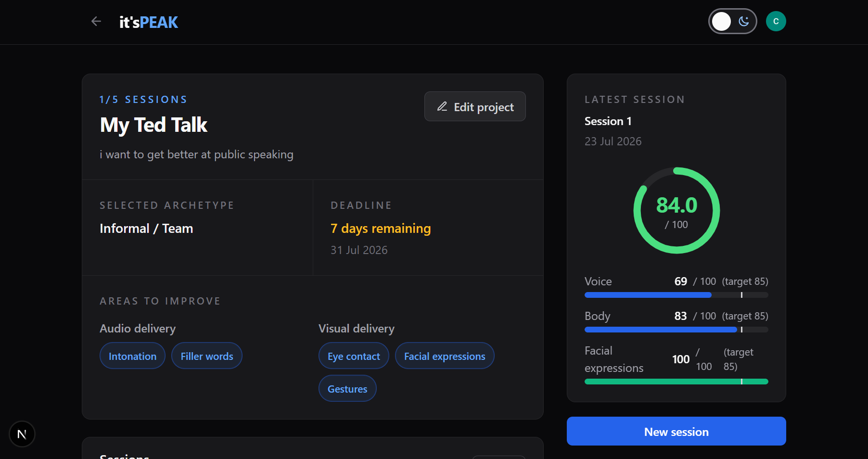
Task: Select the Filler words tag
Action: (207, 356)
